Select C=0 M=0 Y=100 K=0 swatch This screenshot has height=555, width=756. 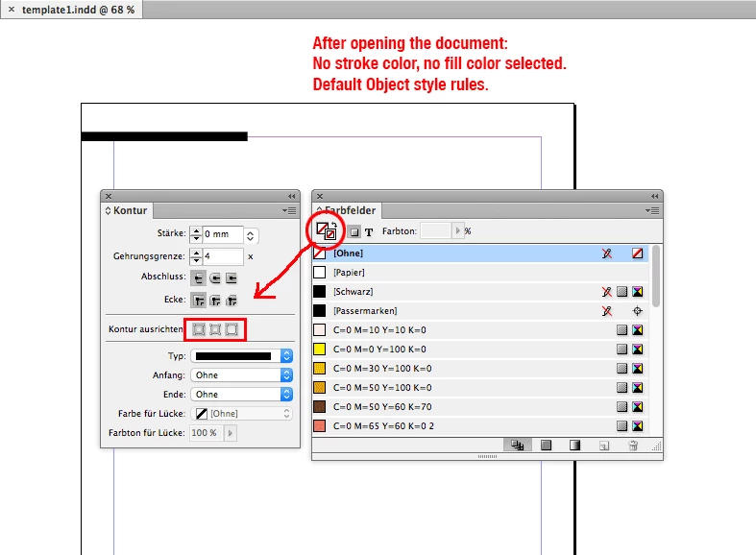(x=480, y=350)
